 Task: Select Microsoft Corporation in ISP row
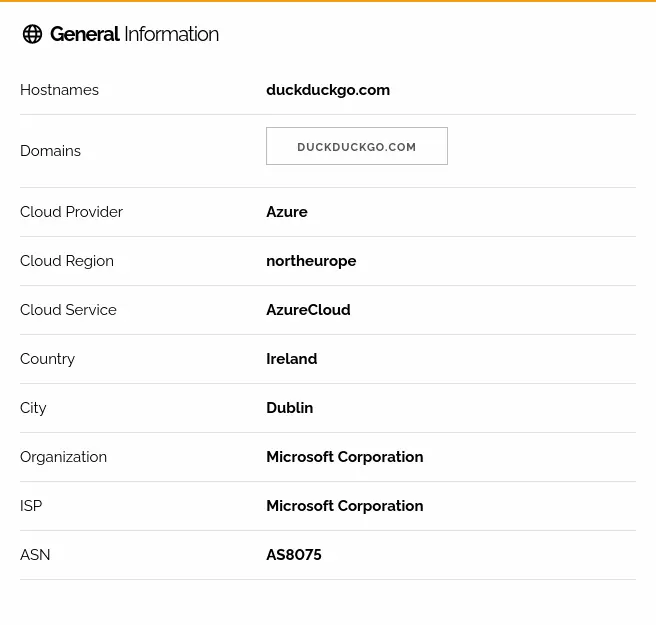coord(345,506)
